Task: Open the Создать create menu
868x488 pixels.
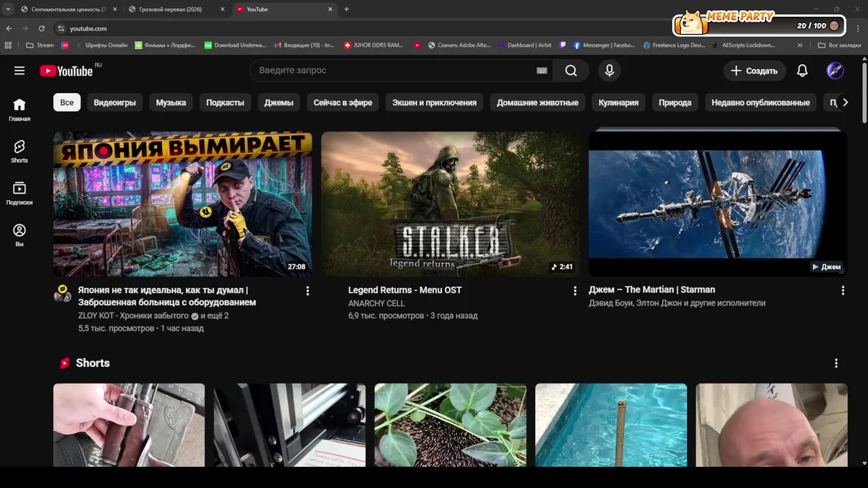Action: [755, 70]
